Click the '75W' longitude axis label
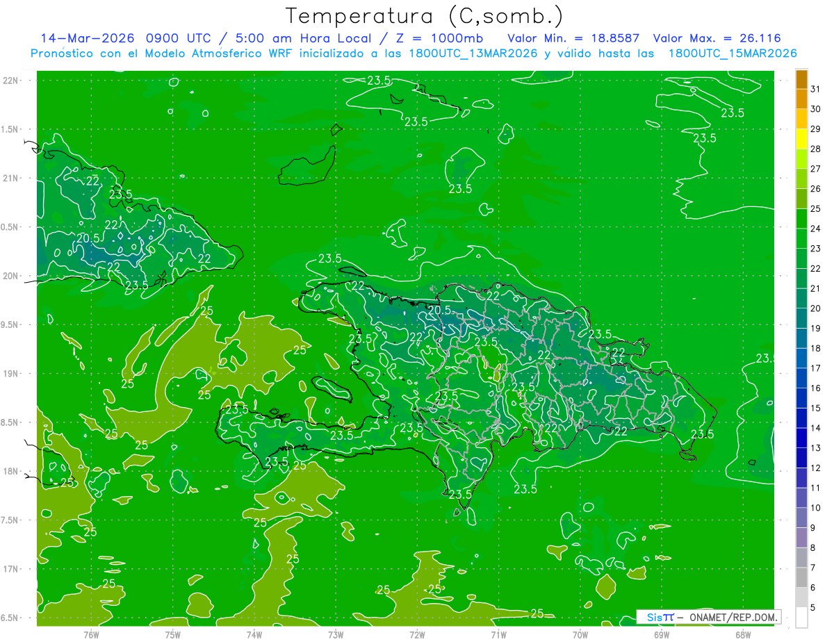Image resolution: width=834 pixels, height=644 pixels. pos(173,635)
